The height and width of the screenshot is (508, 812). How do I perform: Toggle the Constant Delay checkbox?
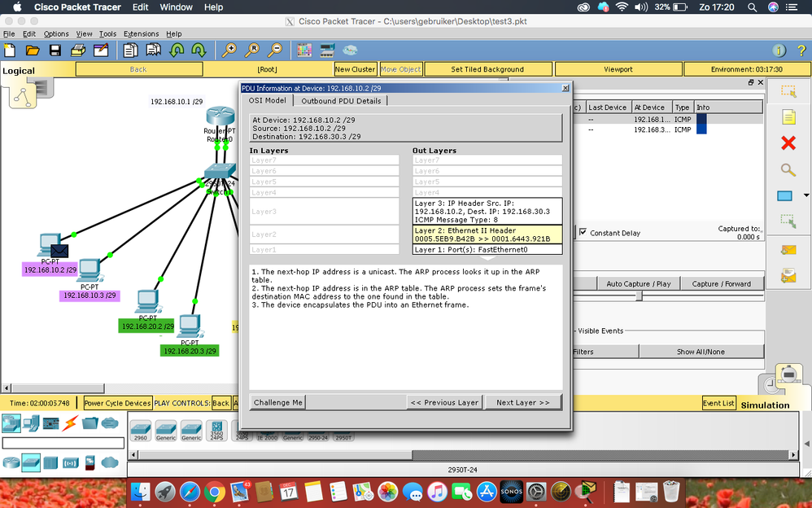[583, 232]
